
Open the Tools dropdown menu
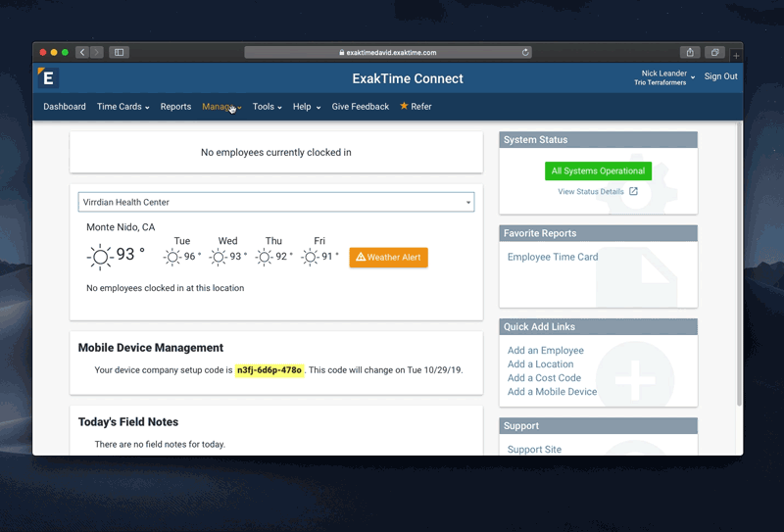pos(267,107)
